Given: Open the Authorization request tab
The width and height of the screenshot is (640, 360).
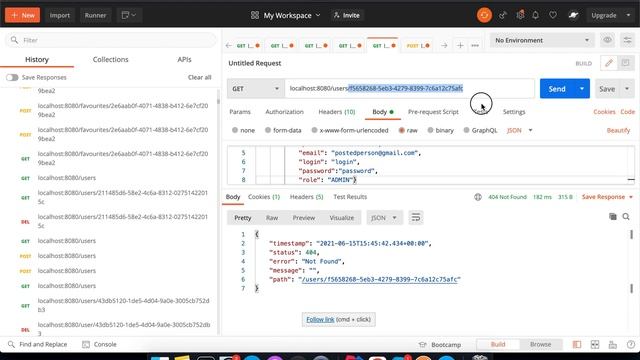Looking at the screenshot, I should pyautogui.click(x=284, y=112).
